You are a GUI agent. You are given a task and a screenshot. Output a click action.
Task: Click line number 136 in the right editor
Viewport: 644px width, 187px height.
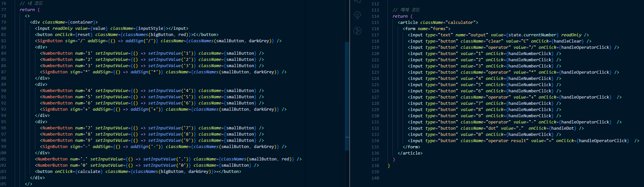(x=375, y=153)
